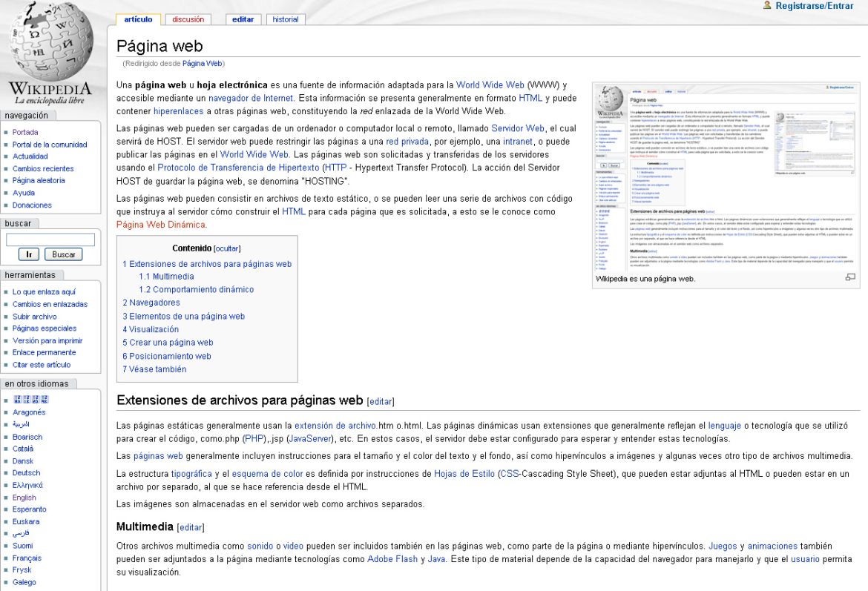
Task: Switch to the discusión tab
Action: coord(188,19)
